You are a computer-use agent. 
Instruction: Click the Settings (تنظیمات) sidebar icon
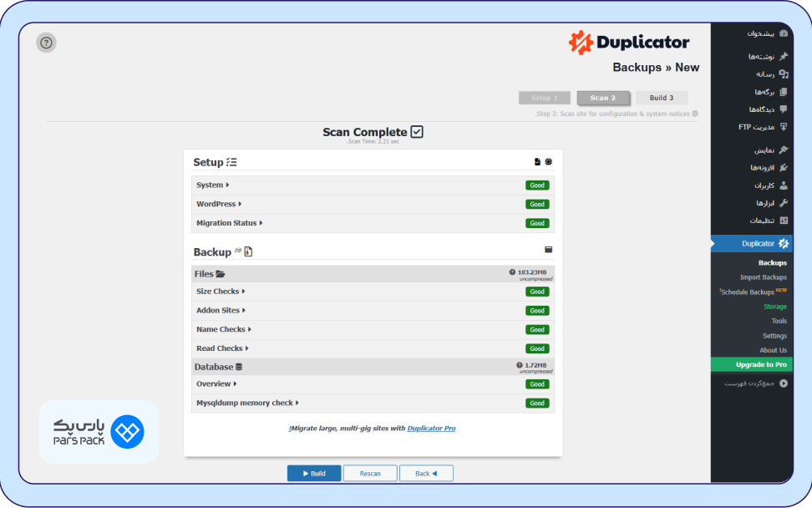pos(784,220)
